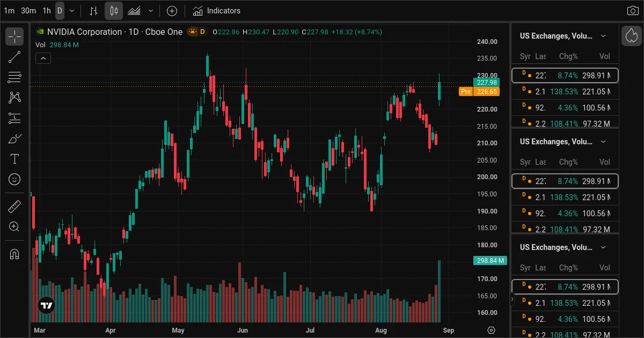Toggle the magnet snap mode
The height and width of the screenshot is (338, 644).
point(14,254)
